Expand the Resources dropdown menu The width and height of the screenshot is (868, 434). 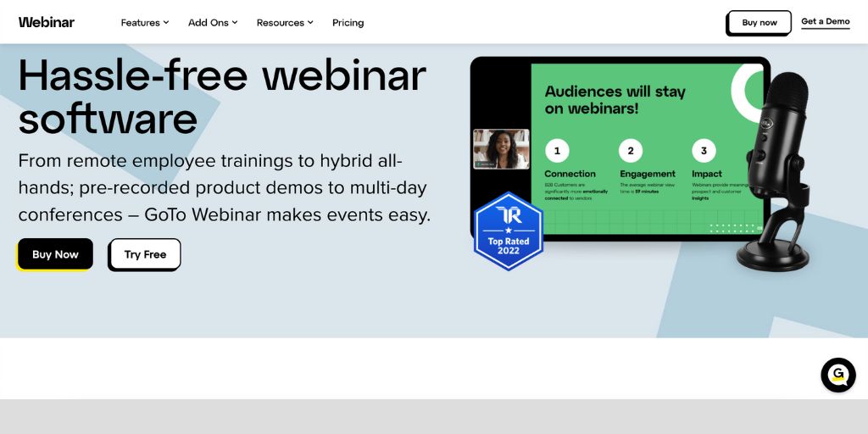pos(285,23)
